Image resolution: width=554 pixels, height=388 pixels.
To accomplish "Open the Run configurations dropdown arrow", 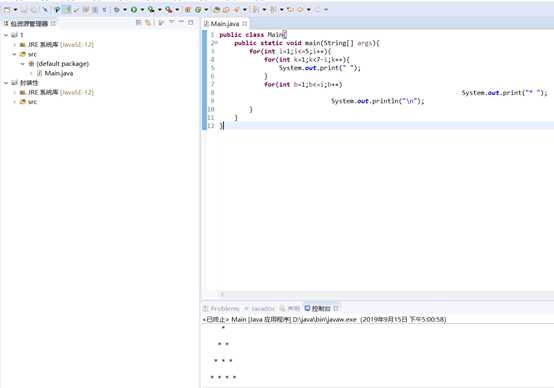I will coord(142,10).
